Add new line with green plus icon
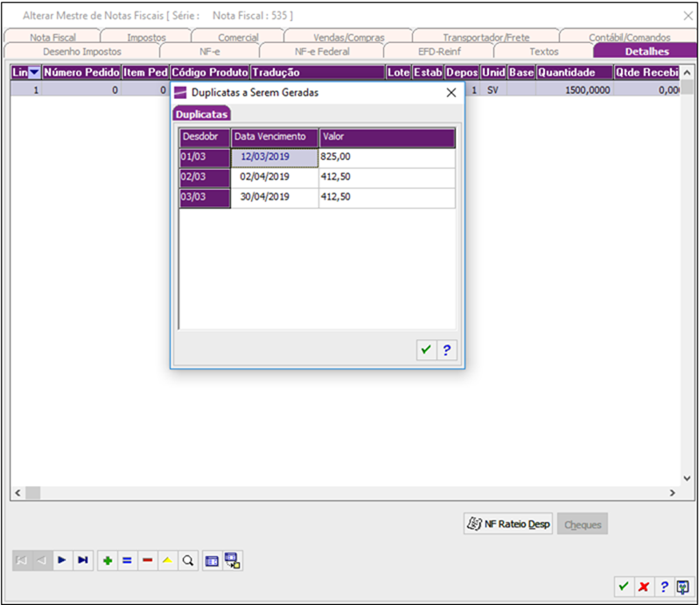The image size is (700, 605). pyautogui.click(x=108, y=561)
